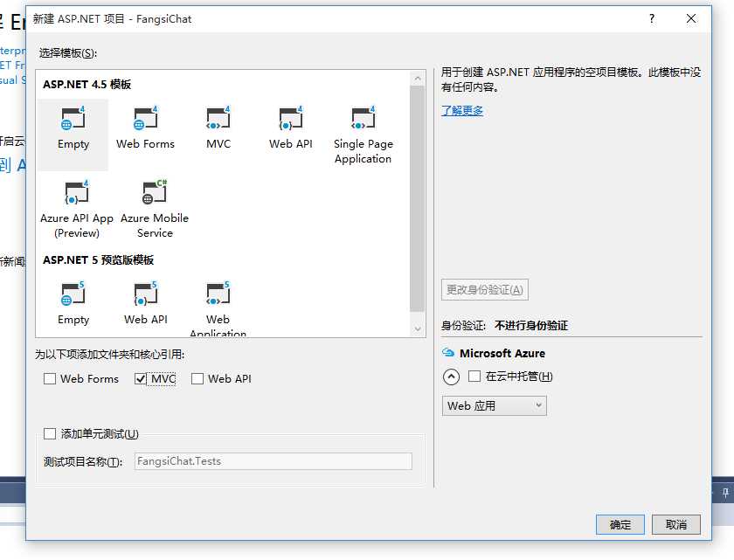
Task: Click the 更改身份验证 button
Action: click(x=485, y=289)
